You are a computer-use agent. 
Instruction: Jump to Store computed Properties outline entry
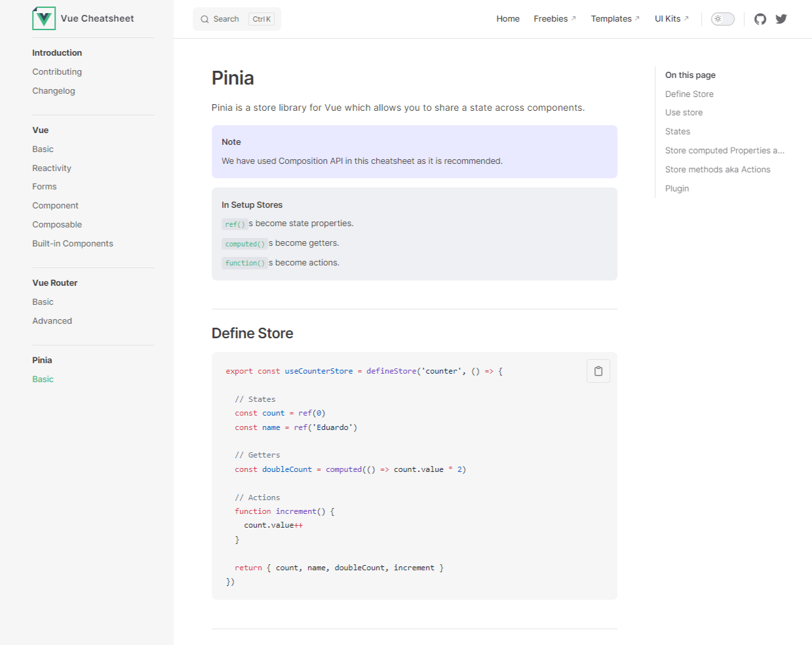(725, 151)
